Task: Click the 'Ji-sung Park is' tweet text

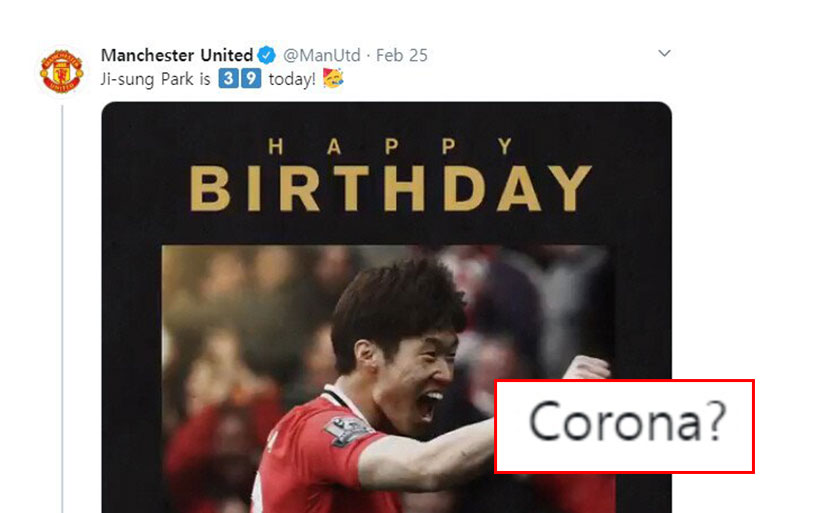Action: (156, 79)
